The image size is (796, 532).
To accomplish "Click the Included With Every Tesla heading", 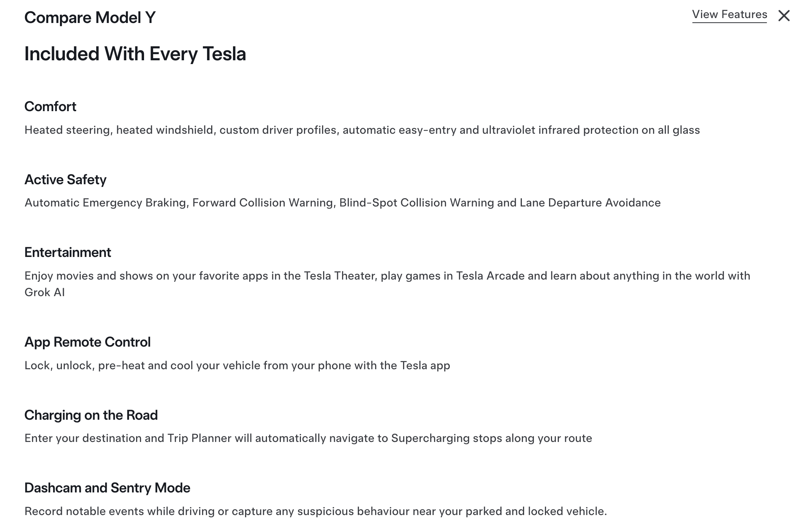I will click(x=135, y=54).
